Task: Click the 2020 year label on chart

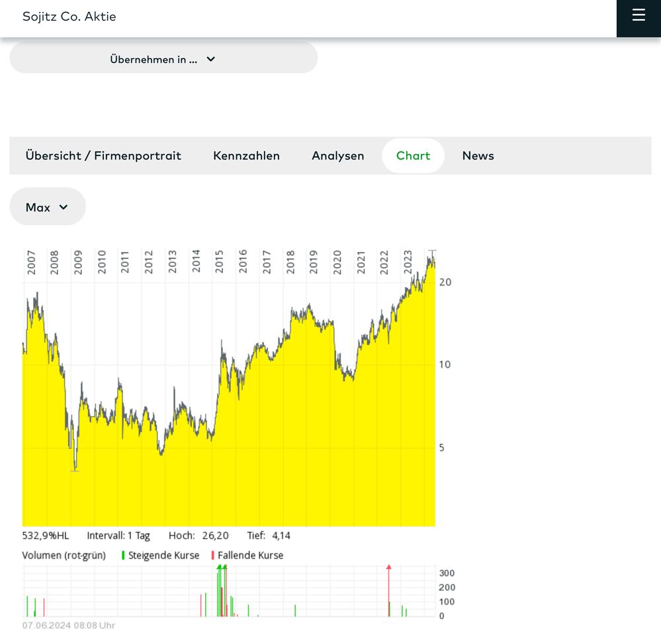Action: click(x=337, y=261)
